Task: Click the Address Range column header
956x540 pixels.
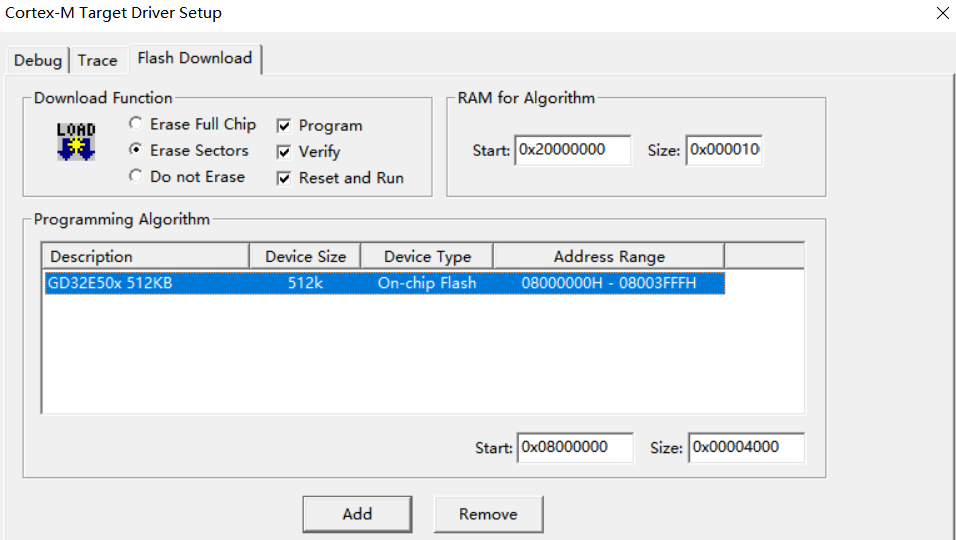Action: point(608,256)
